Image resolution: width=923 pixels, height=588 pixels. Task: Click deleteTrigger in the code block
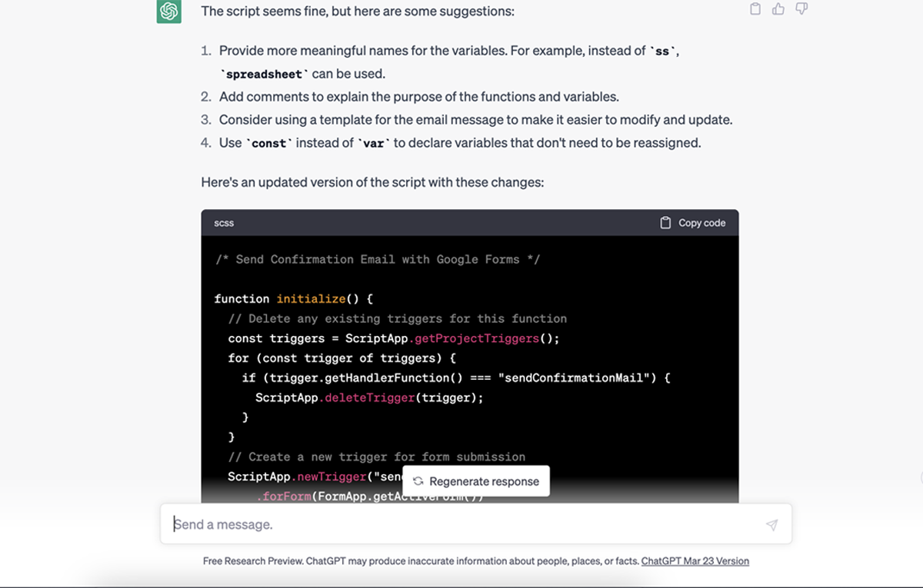click(x=370, y=397)
